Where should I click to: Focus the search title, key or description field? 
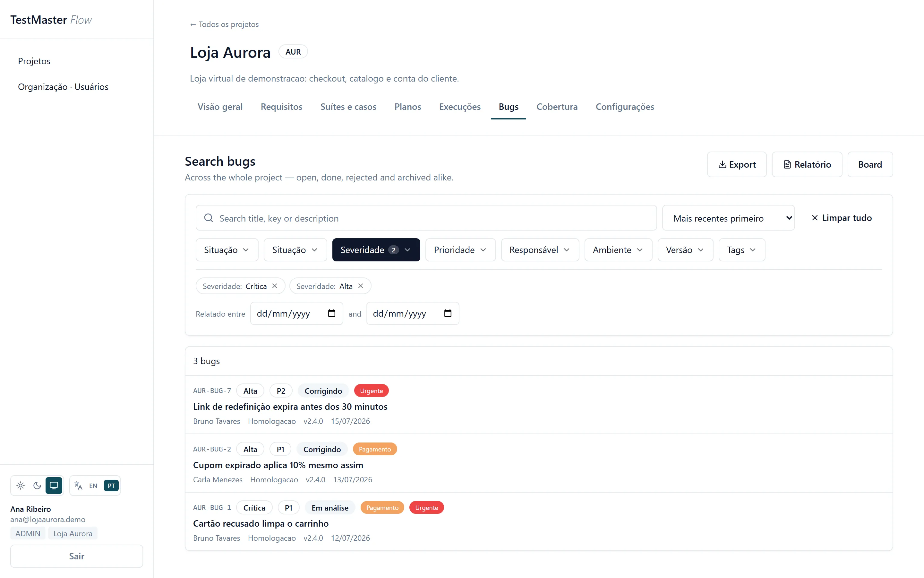click(426, 218)
